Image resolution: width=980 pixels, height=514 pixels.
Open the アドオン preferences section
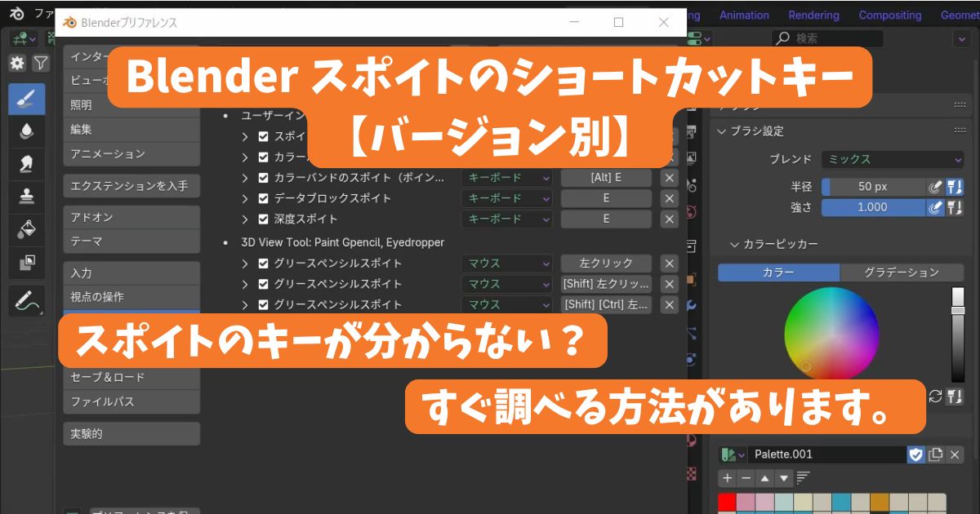coord(131,218)
